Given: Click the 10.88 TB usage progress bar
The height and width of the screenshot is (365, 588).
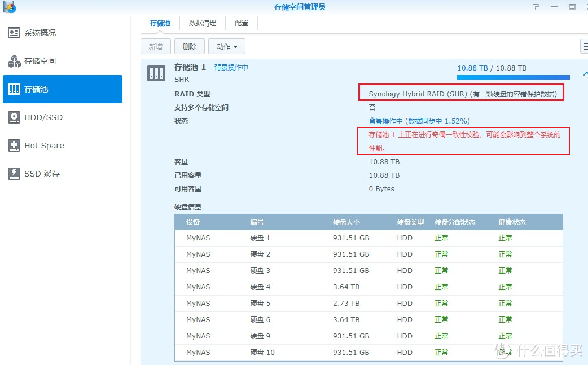Looking at the screenshot, I should click(x=513, y=77).
